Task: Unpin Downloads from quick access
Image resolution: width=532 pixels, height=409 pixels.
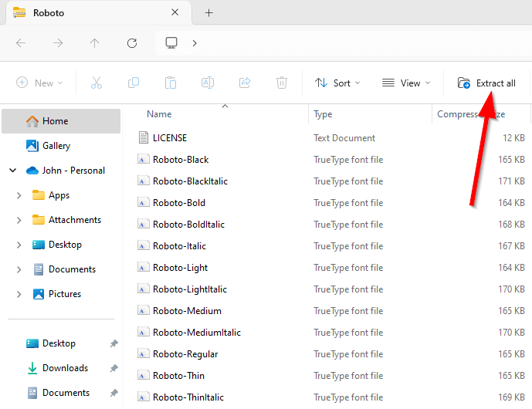Action: [x=114, y=368]
